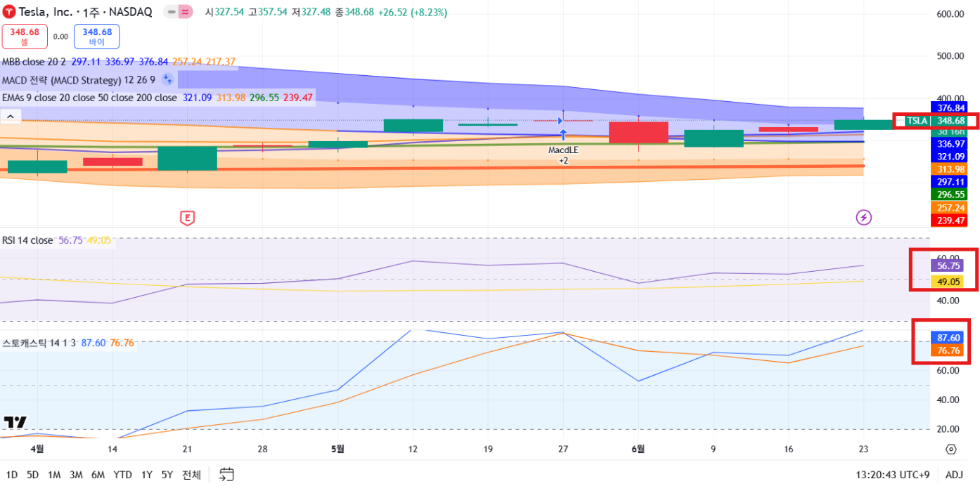Click the 217.37 value in MBB legend
This screenshot has height=486, width=980.
pyautogui.click(x=221, y=62)
